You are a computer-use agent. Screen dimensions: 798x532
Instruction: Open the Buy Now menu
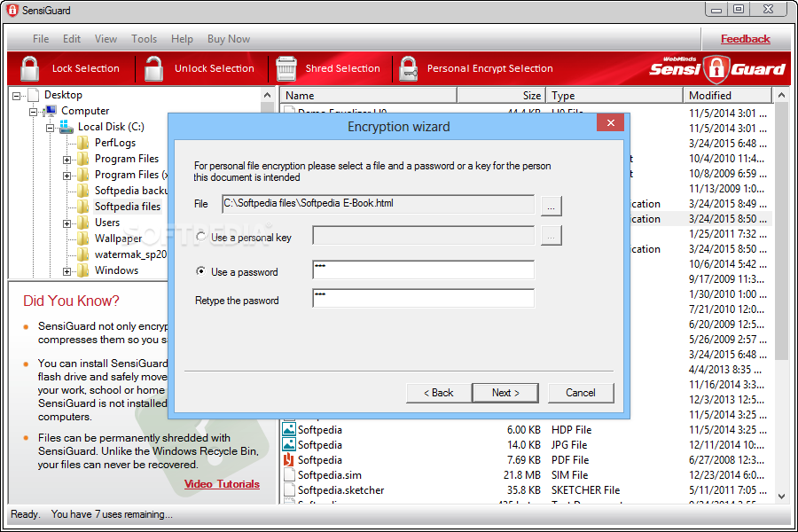(x=229, y=39)
